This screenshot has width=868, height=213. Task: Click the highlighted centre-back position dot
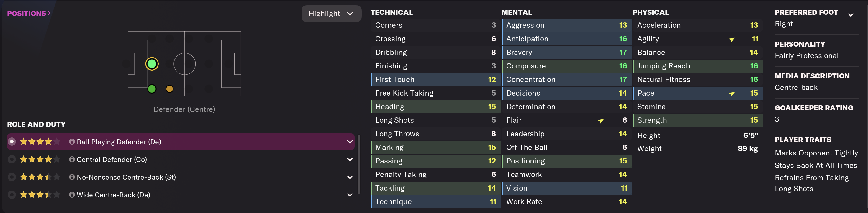(152, 64)
